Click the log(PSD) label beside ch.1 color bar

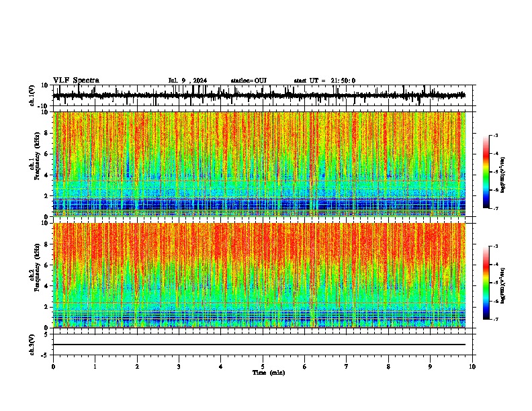pos(503,175)
